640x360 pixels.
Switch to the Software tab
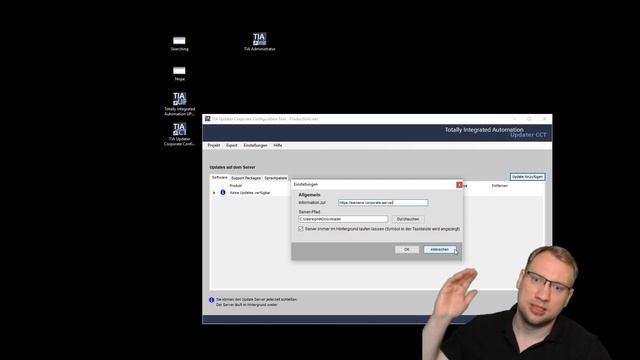coord(220,178)
